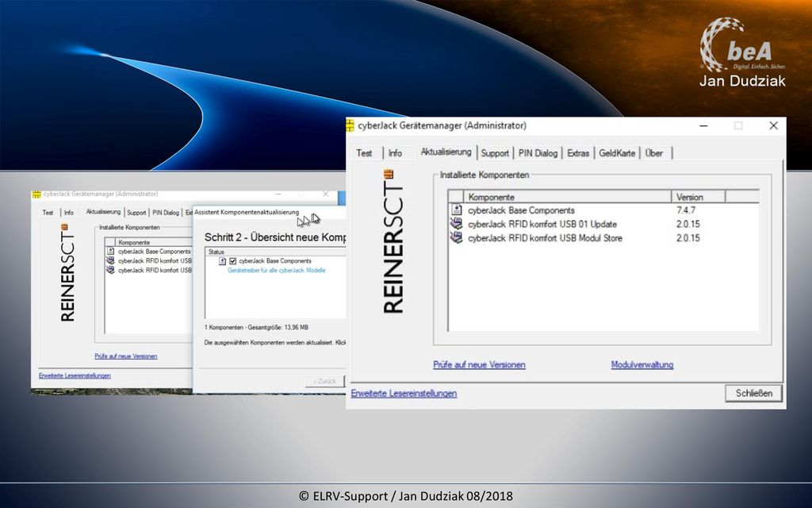The height and width of the screenshot is (508, 812).
Task: Select 'cyberJack RFID komfort USB 01 Update' row
Action: pyautogui.click(x=542, y=224)
